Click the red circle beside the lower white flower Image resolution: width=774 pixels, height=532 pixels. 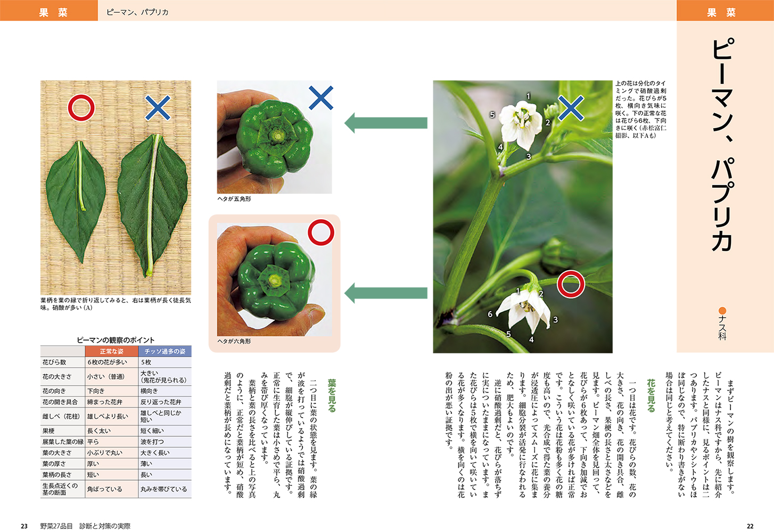(x=571, y=284)
